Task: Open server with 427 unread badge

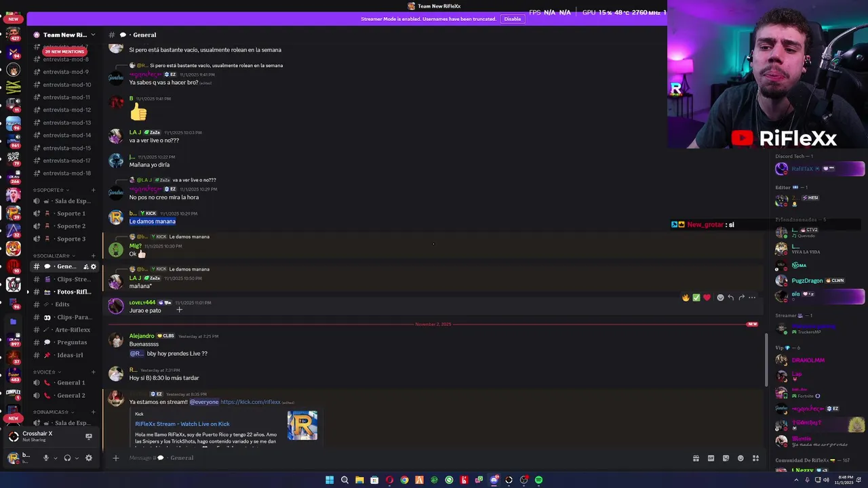Action: pos(13,35)
